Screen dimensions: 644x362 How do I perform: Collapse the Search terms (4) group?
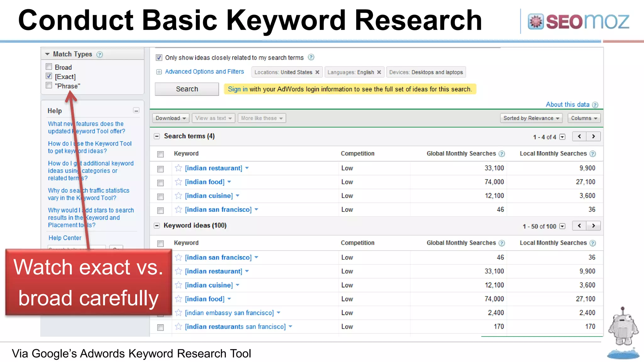(x=157, y=136)
